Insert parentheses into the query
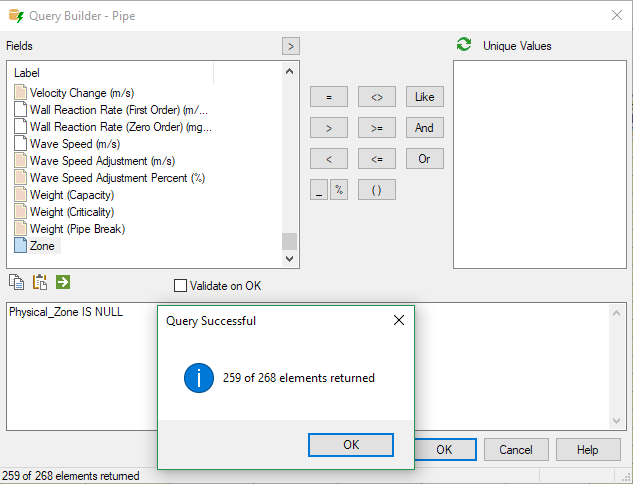 377,190
